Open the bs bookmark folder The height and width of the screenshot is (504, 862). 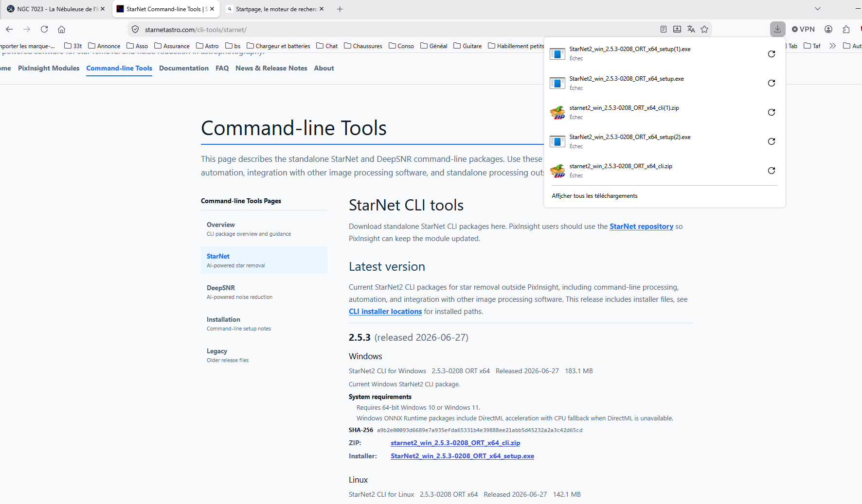point(233,46)
